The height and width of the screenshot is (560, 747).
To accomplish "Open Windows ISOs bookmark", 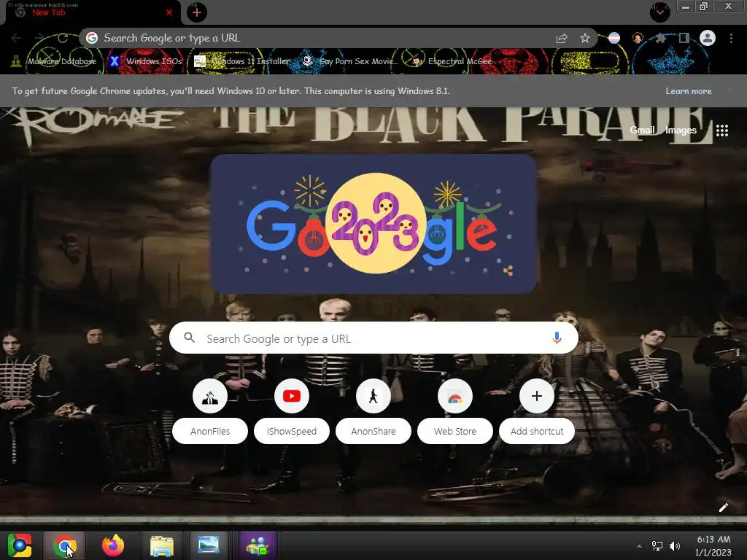I will point(145,61).
